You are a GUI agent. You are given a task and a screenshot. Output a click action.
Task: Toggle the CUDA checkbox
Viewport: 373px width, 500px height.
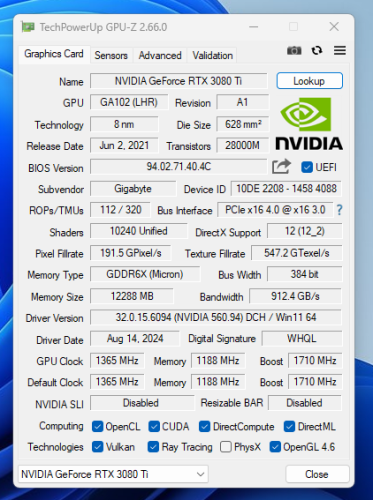point(154,426)
